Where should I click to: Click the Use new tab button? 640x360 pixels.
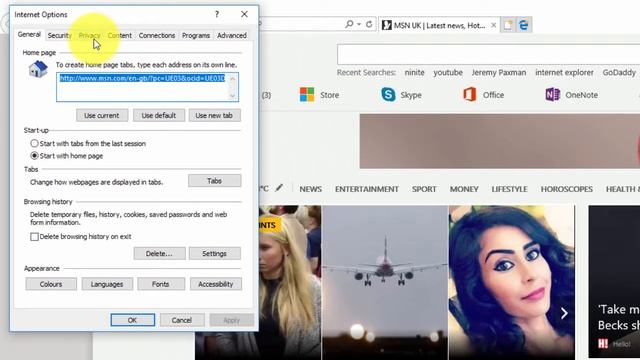tap(214, 116)
